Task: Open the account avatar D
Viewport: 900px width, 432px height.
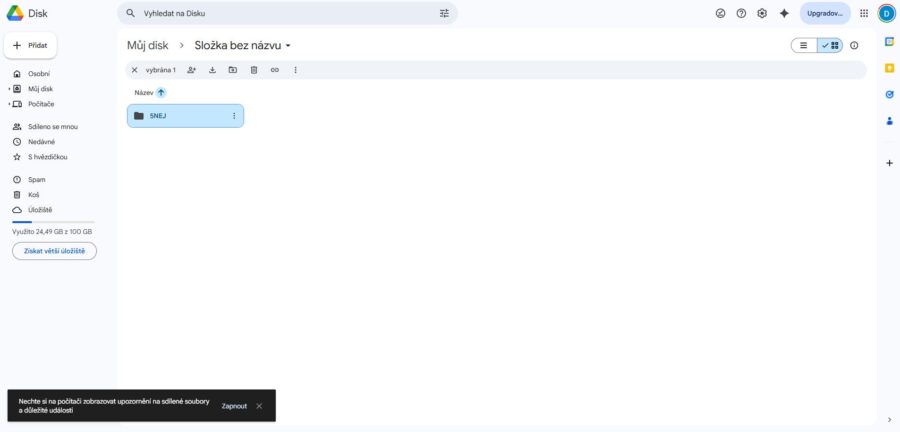Action: (886, 13)
